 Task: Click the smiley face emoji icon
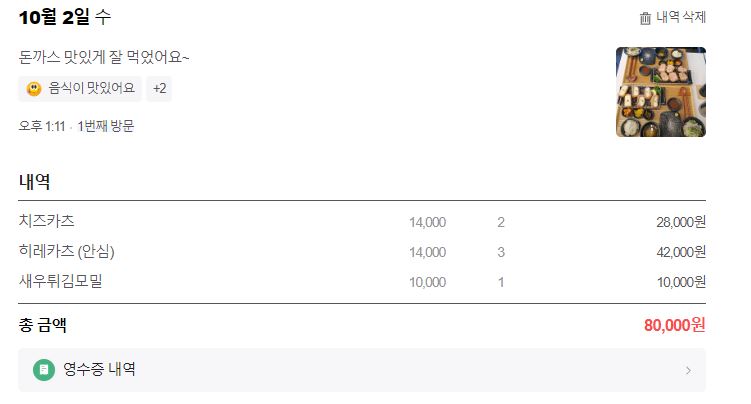click(34, 89)
